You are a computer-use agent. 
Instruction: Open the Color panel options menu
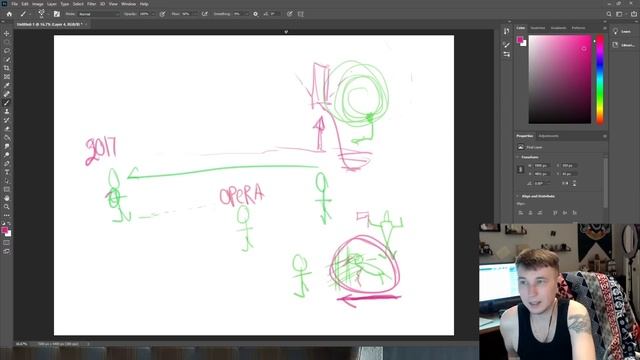(604, 28)
